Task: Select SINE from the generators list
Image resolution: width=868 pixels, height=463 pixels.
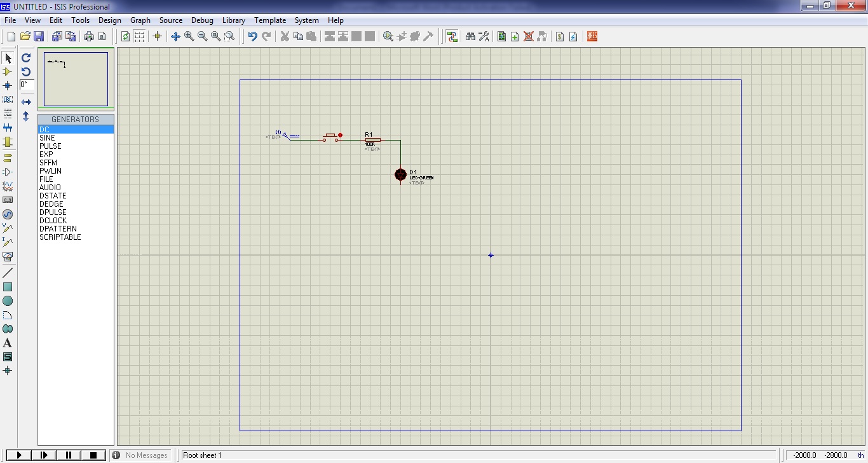Action: point(47,137)
